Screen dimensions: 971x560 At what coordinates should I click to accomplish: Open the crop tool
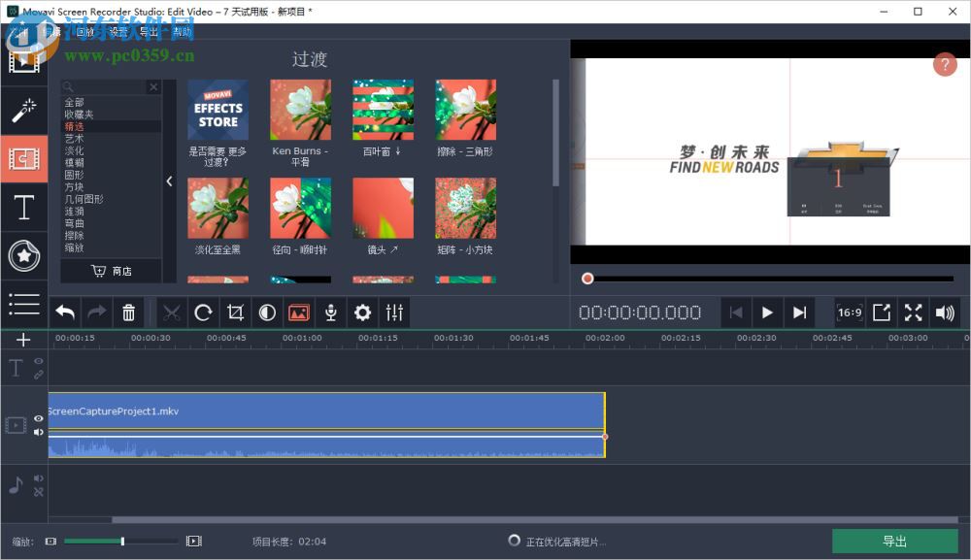coord(235,313)
